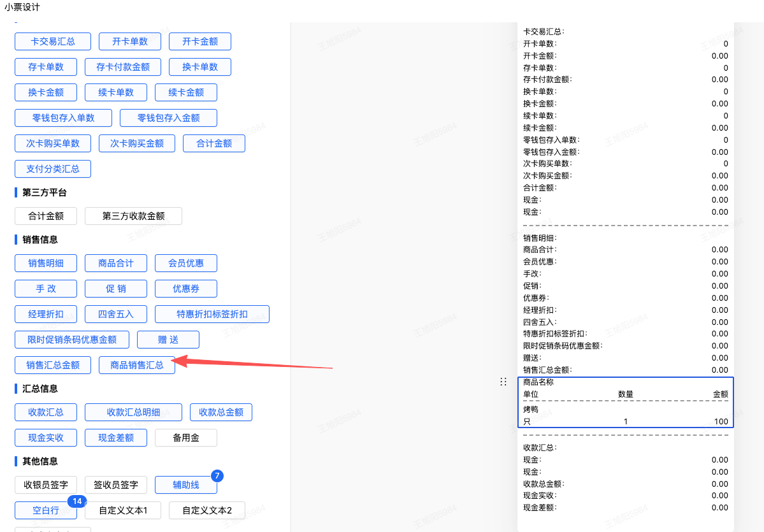Click the 现金差额 tag
This screenshot has height=532, width=764.
pyautogui.click(x=116, y=438)
